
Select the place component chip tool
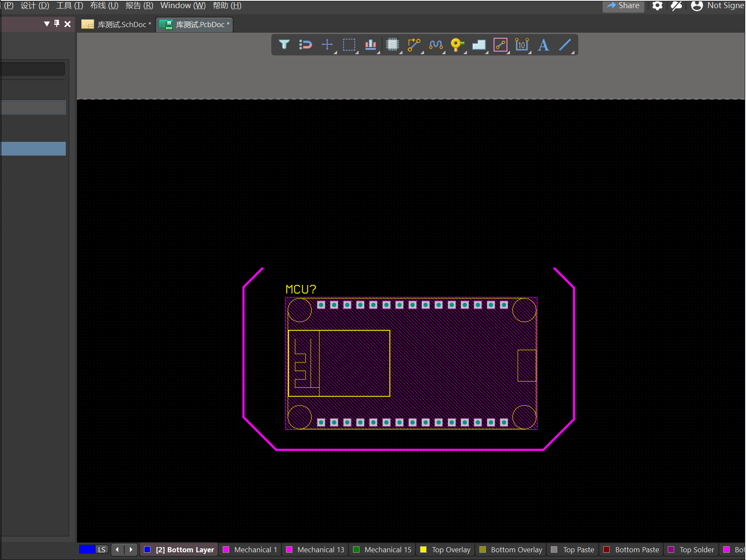[x=393, y=45]
